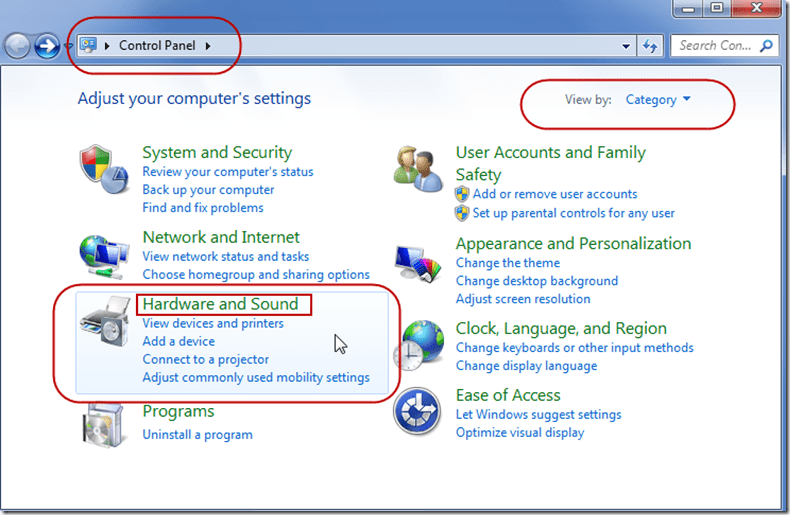Viewport: 790px width, 515px height.
Task: Select Let Windows suggest settings link
Action: [539, 415]
